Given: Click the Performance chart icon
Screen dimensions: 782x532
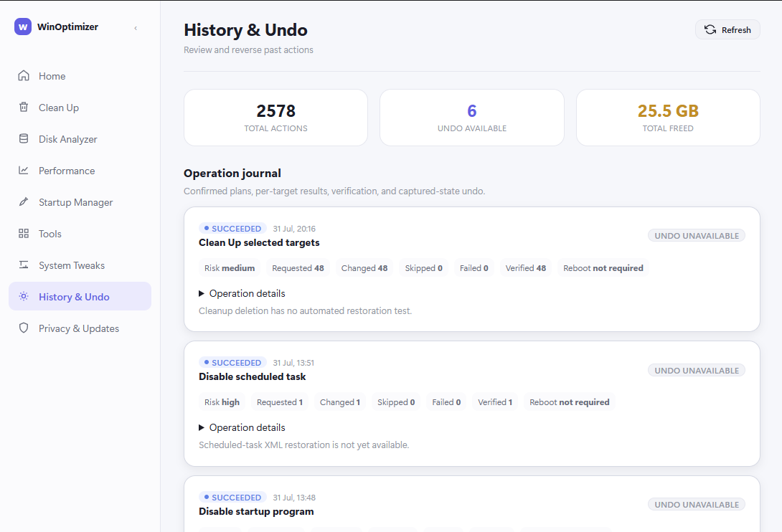Looking at the screenshot, I should click(x=24, y=171).
